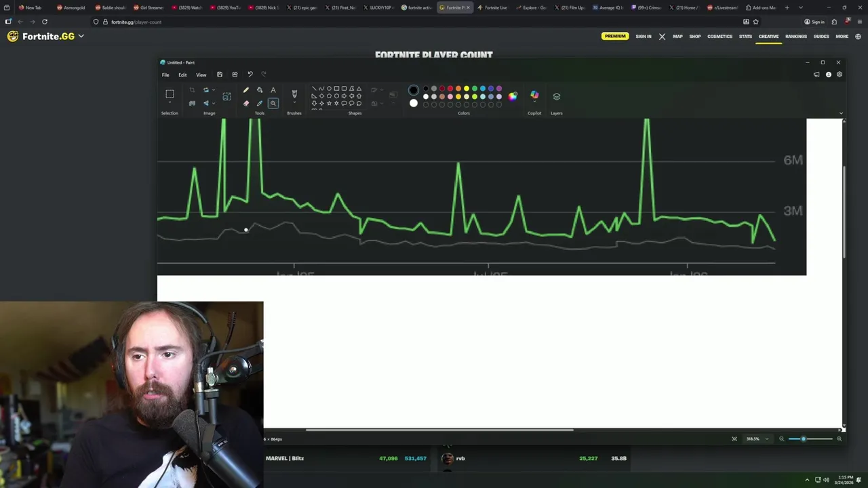Select the Text tool in Paint
The image size is (868, 488).
(x=273, y=90)
